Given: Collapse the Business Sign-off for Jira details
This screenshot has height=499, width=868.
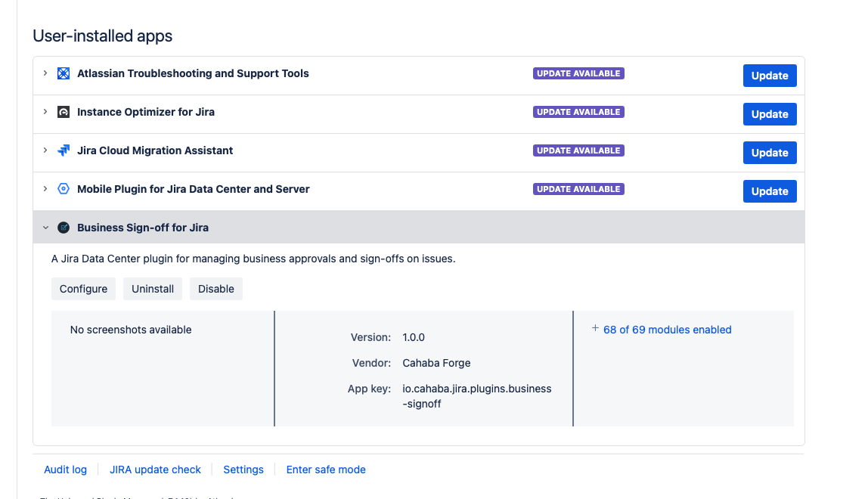Looking at the screenshot, I should coord(45,227).
